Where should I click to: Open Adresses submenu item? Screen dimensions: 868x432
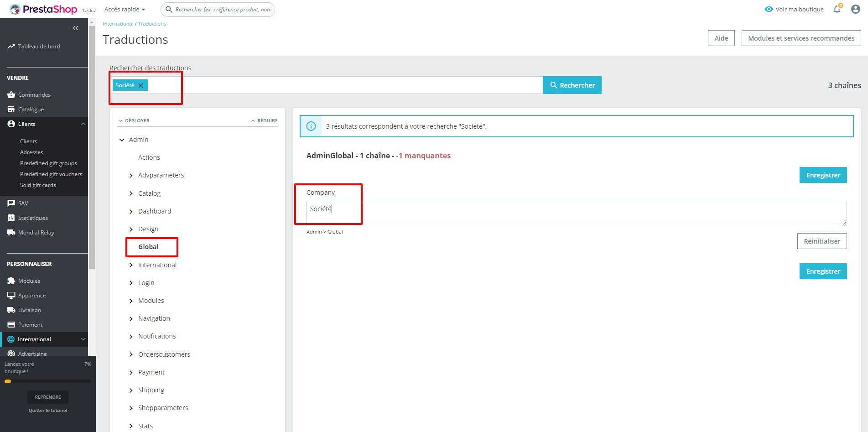pyautogui.click(x=31, y=152)
